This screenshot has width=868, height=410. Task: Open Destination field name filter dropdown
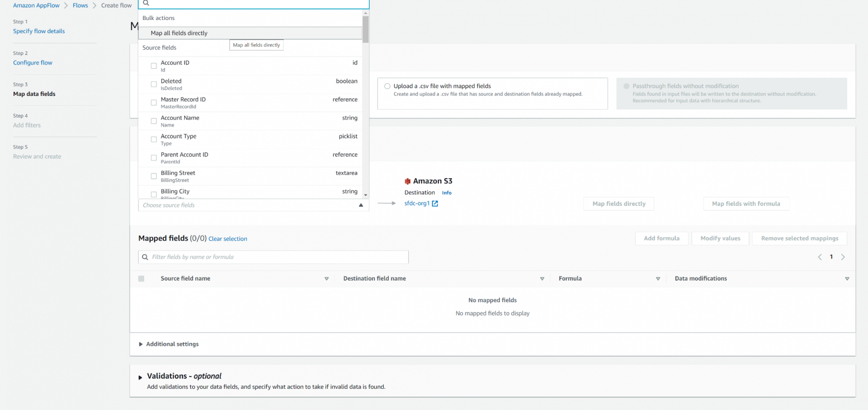pyautogui.click(x=542, y=279)
